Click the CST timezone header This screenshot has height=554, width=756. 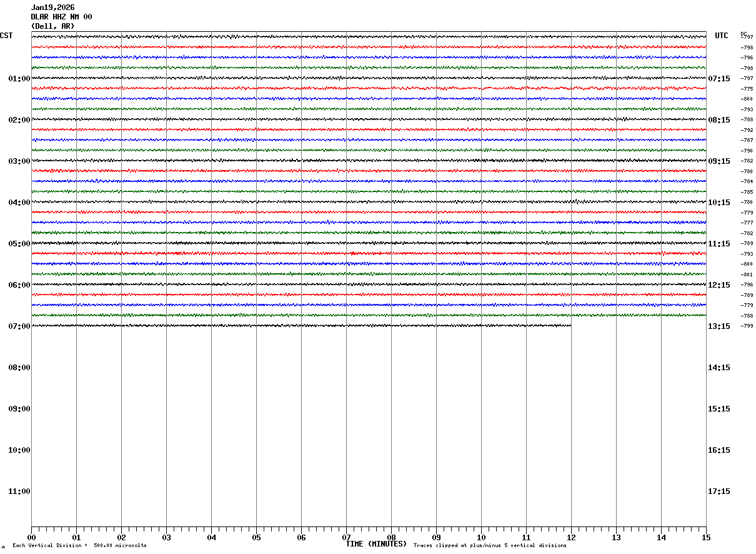click(x=6, y=36)
